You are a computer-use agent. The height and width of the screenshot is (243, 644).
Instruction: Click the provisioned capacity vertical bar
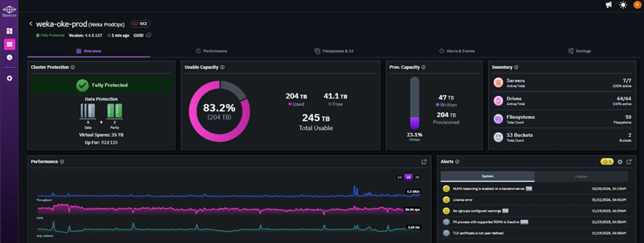tap(415, 103)
